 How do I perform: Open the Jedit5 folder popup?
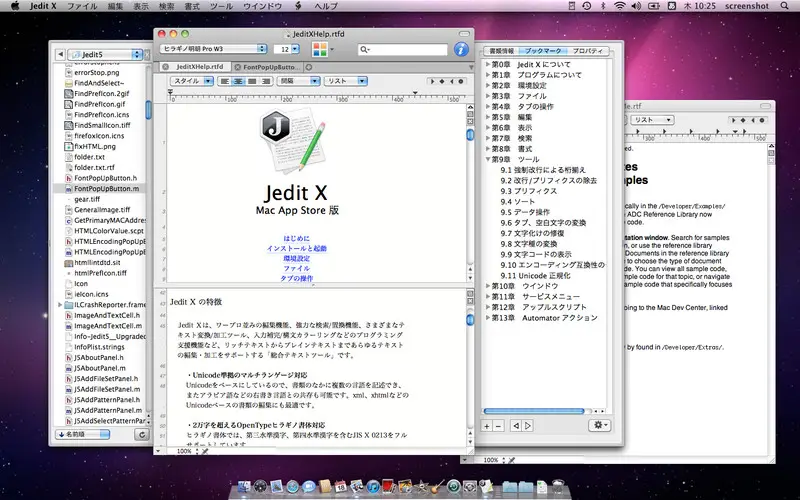tap(105, 54)
